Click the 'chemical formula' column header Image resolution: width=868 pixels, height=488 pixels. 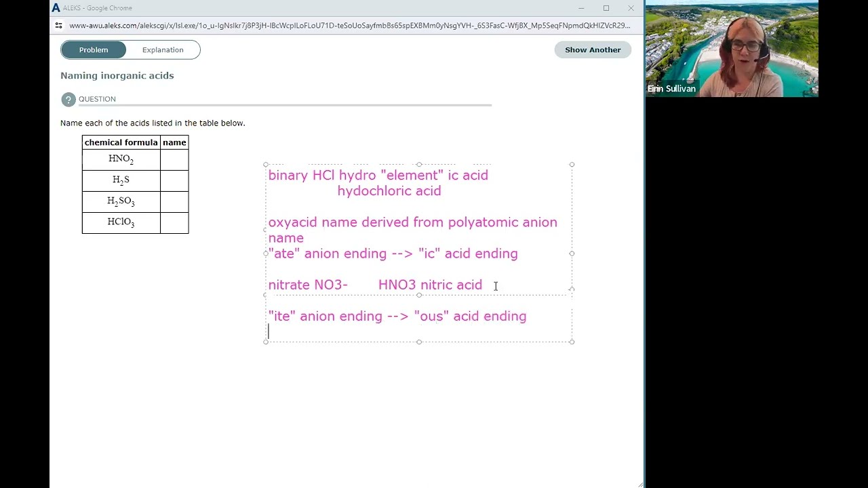pyautogui.click(x=121, y=142)
